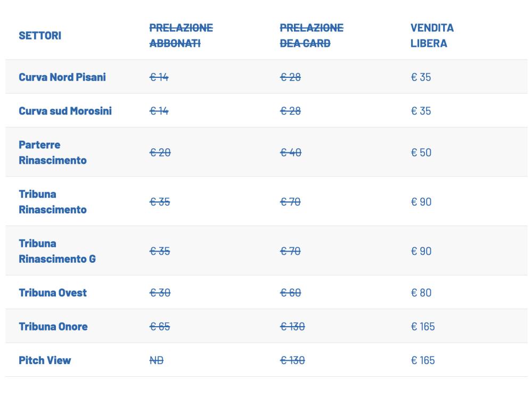
Task: Click the VENDITA LIBERA column header
Action: coord(432,36)
